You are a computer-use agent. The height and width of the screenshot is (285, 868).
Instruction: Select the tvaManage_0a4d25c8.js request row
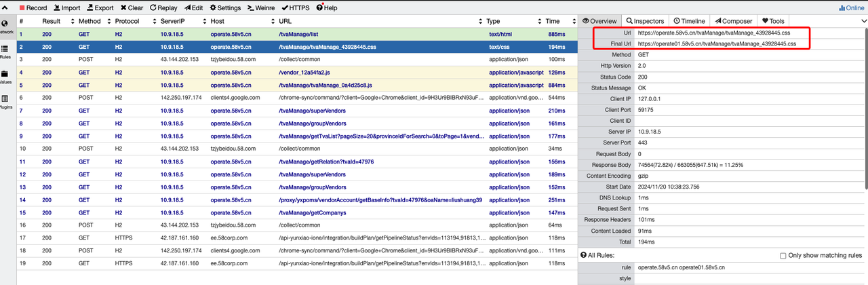[296, 85]
